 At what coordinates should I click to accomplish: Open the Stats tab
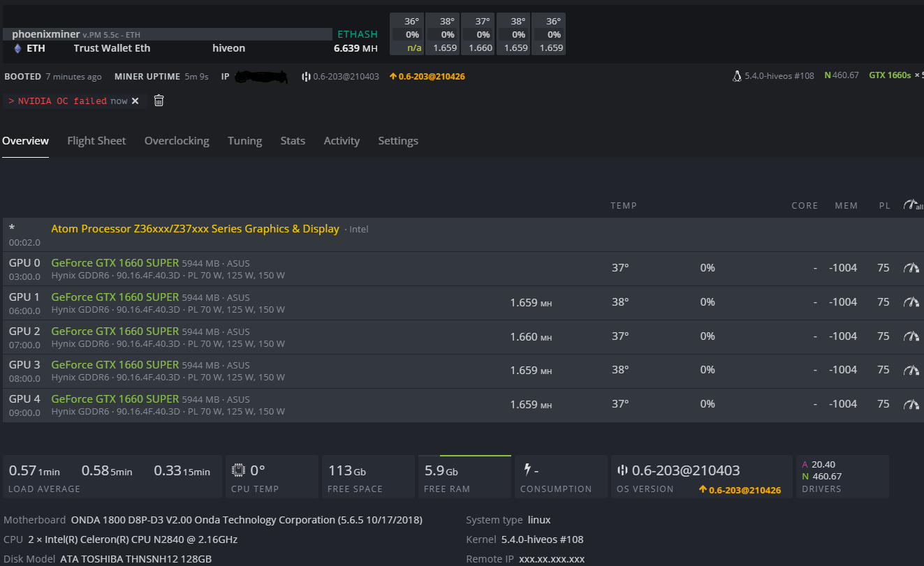click(x=293, y=141)
